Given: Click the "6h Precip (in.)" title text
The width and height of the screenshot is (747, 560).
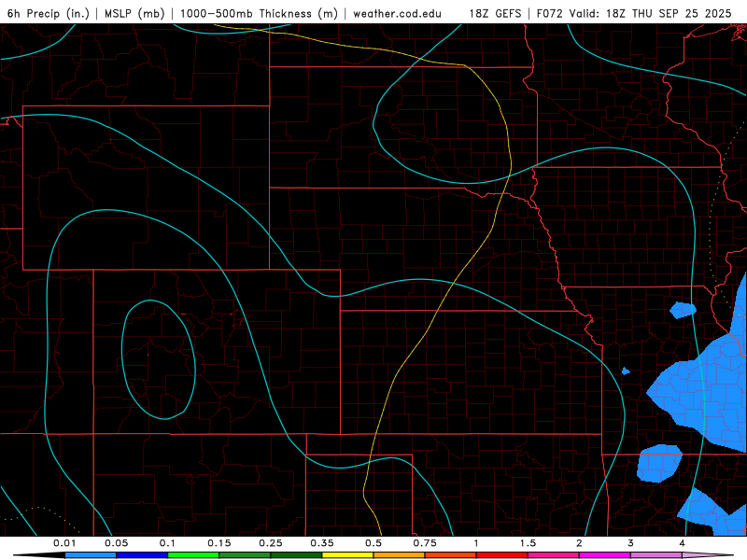Looking at the screenshot, I should pyautogui.click(x=49, y=13).
